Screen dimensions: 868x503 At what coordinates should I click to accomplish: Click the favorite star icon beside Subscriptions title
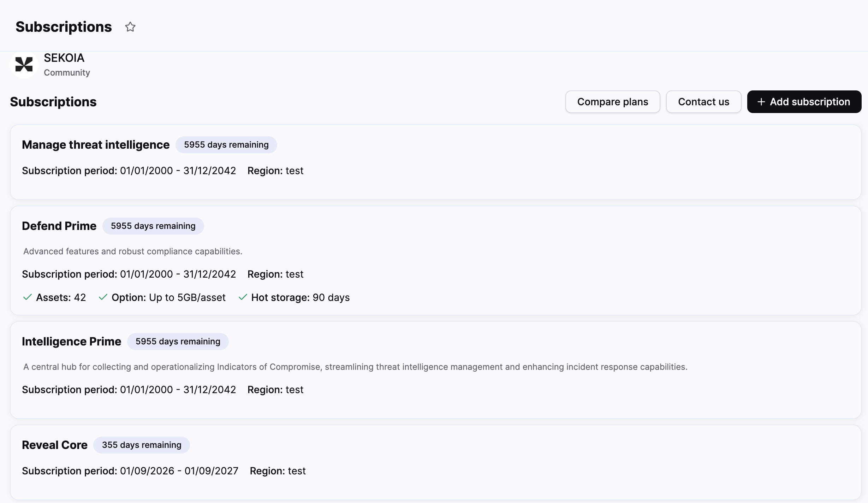click(x=130, y=27)
